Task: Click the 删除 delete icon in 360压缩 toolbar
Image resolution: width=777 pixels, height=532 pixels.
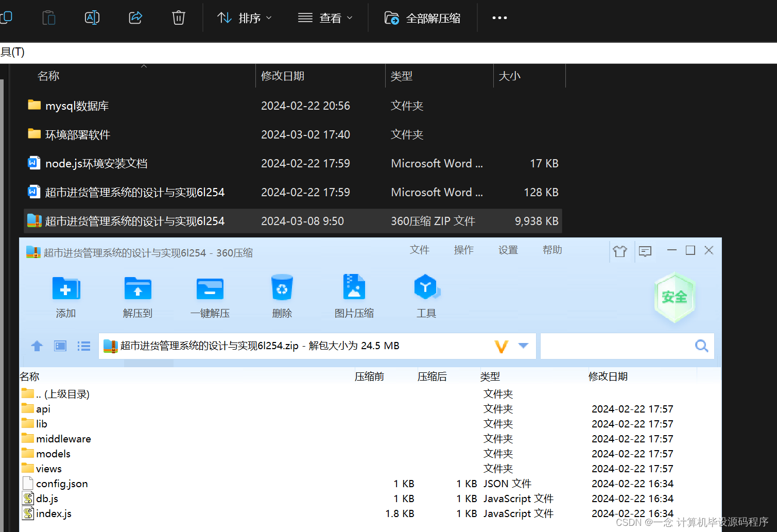Action: (x=282, y=296)
